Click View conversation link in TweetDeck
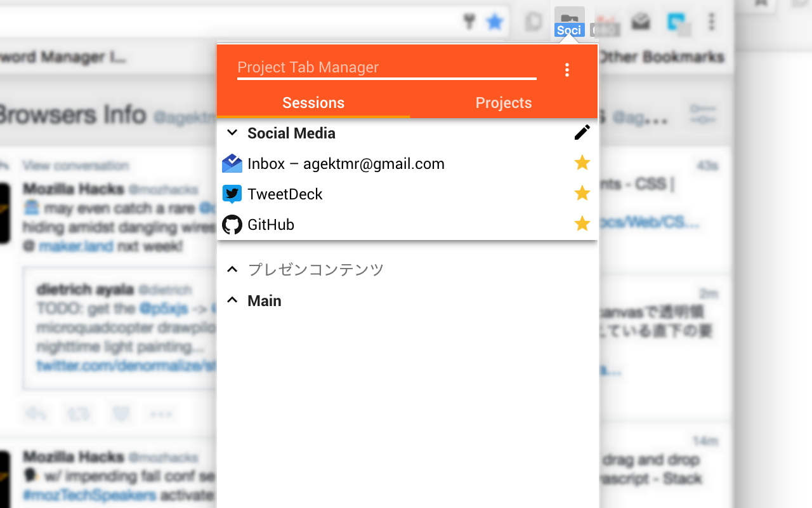 click(75, 166)
